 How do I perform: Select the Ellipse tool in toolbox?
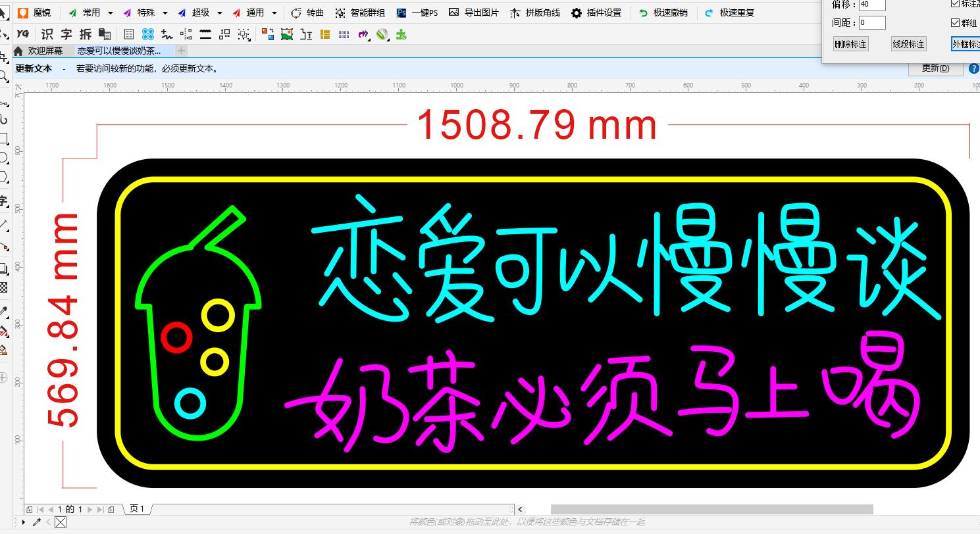[3, 158]
